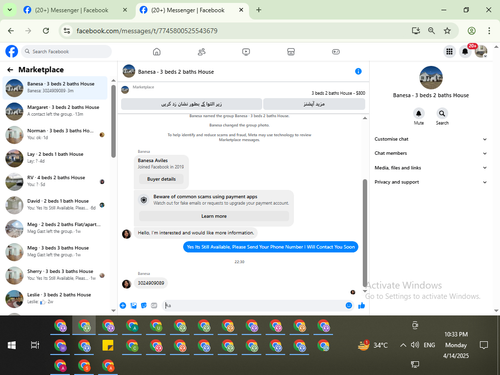Open more actions plus icon in composer
Viewport: 500px width, 375px height.
pyautogui.click(x=123, y=305)
